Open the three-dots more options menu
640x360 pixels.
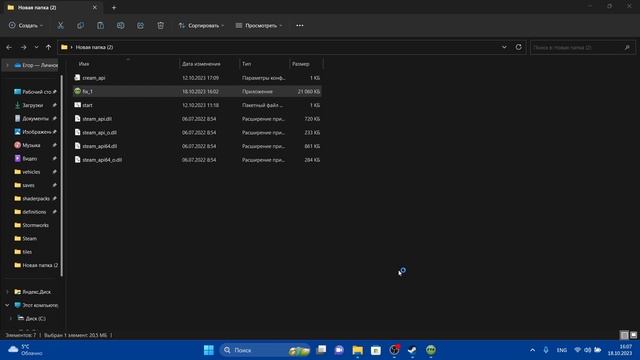[300, 25]
